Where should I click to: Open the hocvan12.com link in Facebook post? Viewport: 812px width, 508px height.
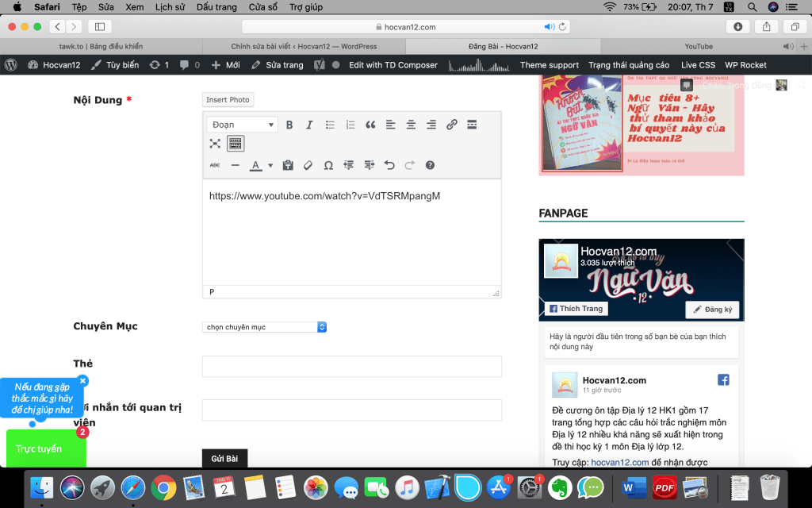620,462
